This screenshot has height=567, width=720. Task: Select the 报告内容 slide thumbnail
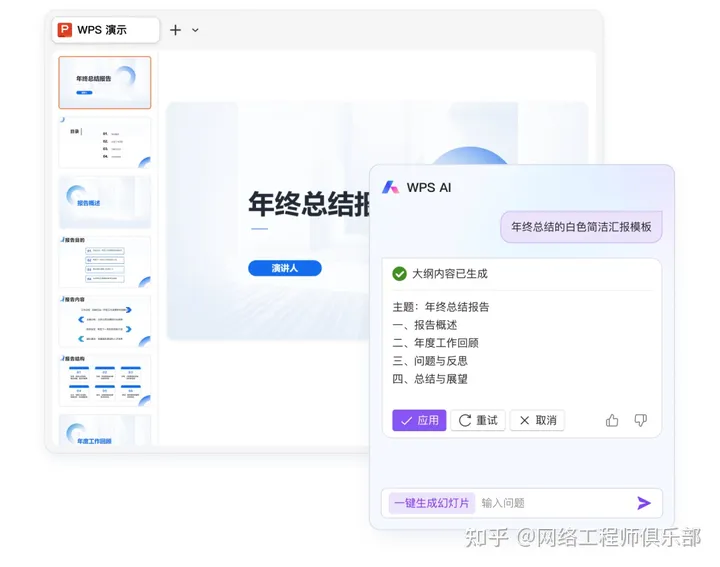pos(105,321)
